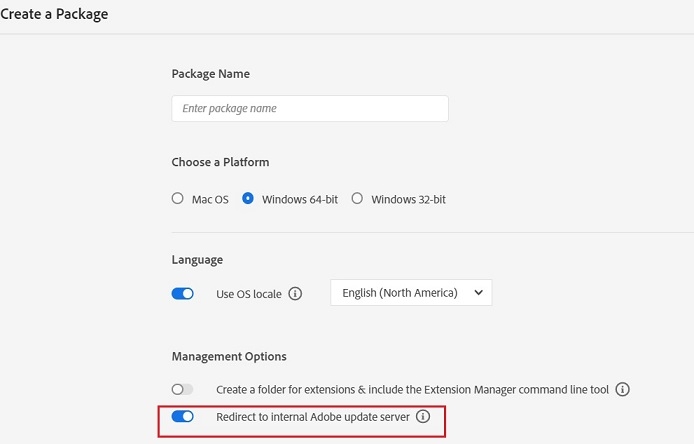Image resolution: width=694 pixels, height=444 pixels.
Task: Click the "Management Options" section heading
Action: tap(229, 356)
